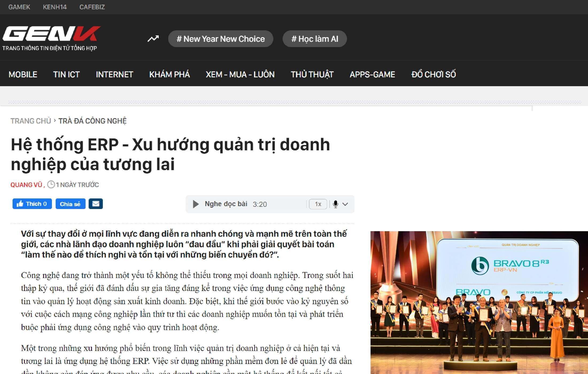This screenshot has height=374, width=588.
Task: Click the Facebook Thích like button
Action: point(32,204)
